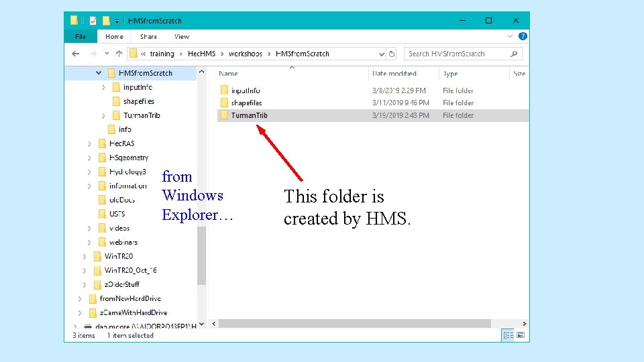Click the folder icon in the title bar

(x=74, y=21)
